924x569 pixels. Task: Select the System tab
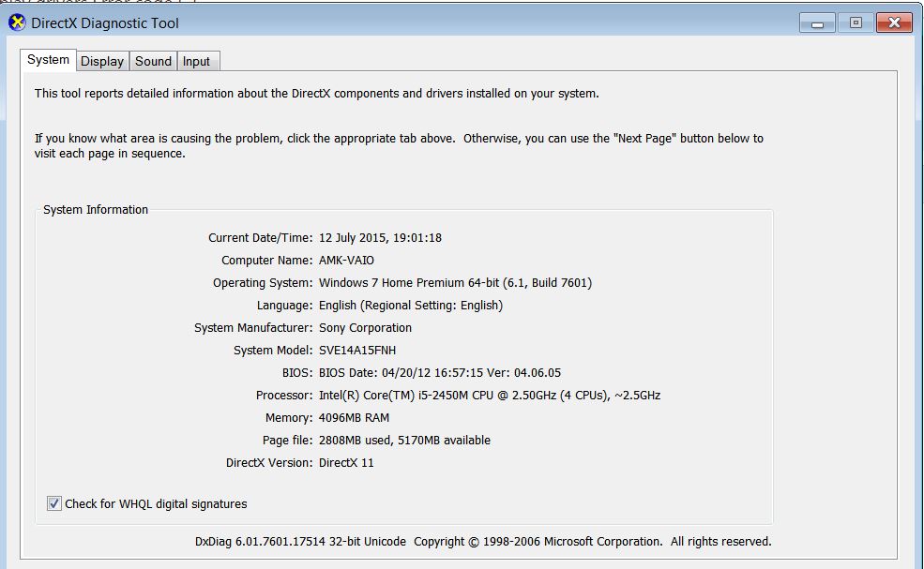[49, 60]
